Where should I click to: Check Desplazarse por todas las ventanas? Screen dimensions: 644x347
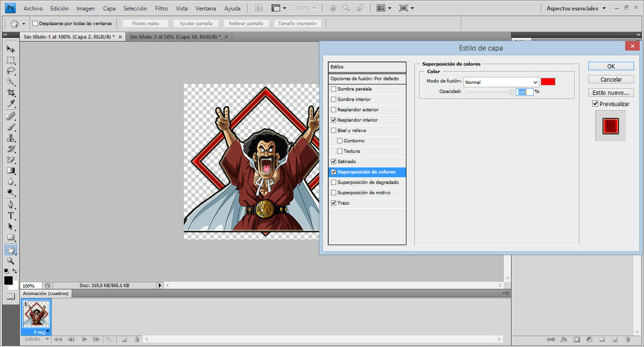click(x=35, y=24)
